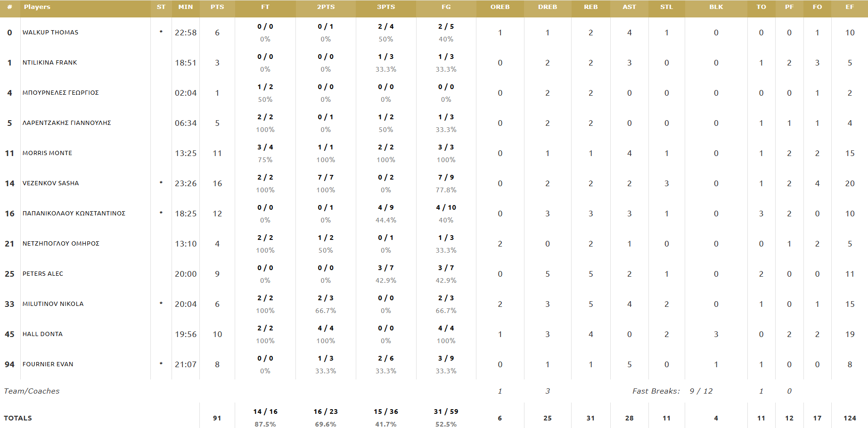Open HALL DONTA player entry
The height and width of the screenshot is (428, 868).
pos(42,334)
